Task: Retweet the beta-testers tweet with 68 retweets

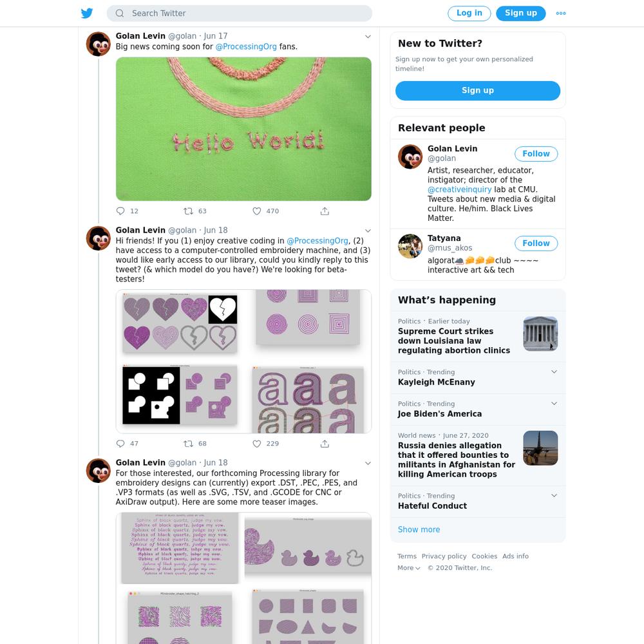Action: (188, 444)
